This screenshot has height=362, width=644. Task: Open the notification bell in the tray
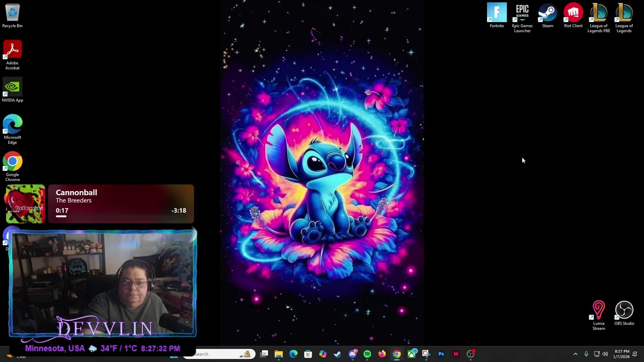point(635,354)
